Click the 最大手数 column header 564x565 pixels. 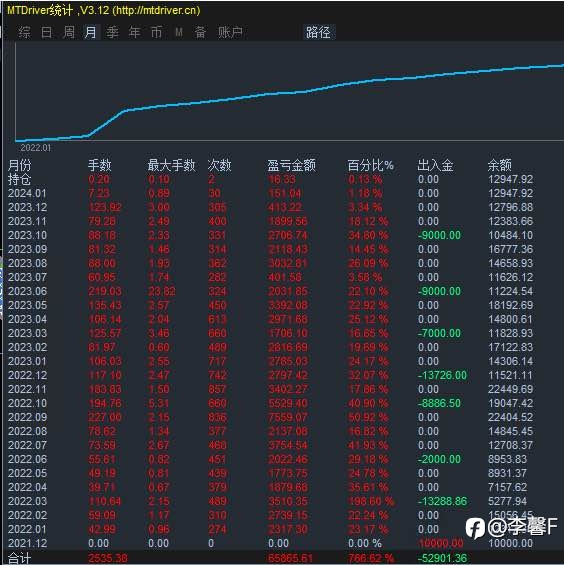(172, 165)
